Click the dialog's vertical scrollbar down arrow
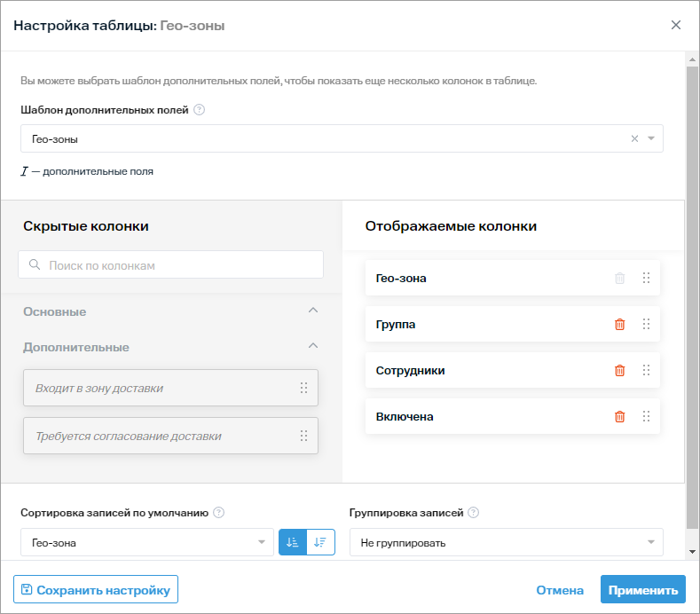The image size is (700, 614). (692, 551)
